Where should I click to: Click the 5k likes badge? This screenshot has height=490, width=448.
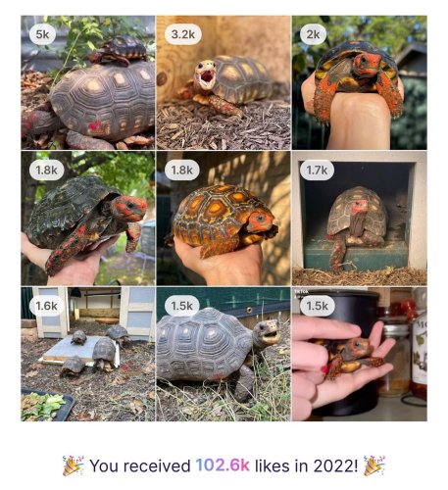click(x=42, y=34)
